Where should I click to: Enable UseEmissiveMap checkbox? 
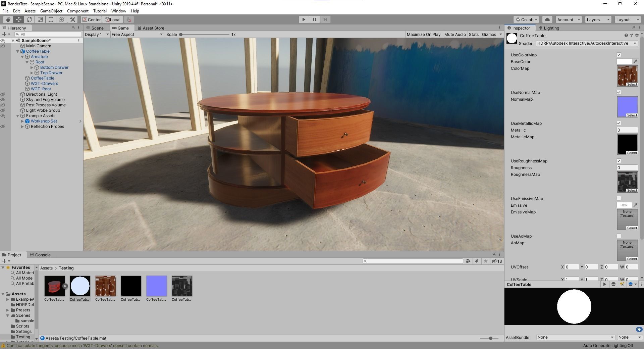pos(619,198)
